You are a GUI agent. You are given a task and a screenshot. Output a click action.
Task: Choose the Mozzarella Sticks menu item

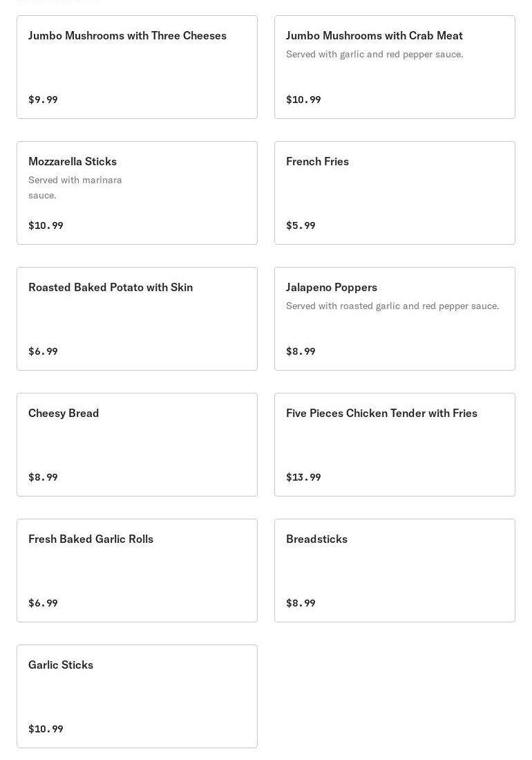click(x=137, y=193)
